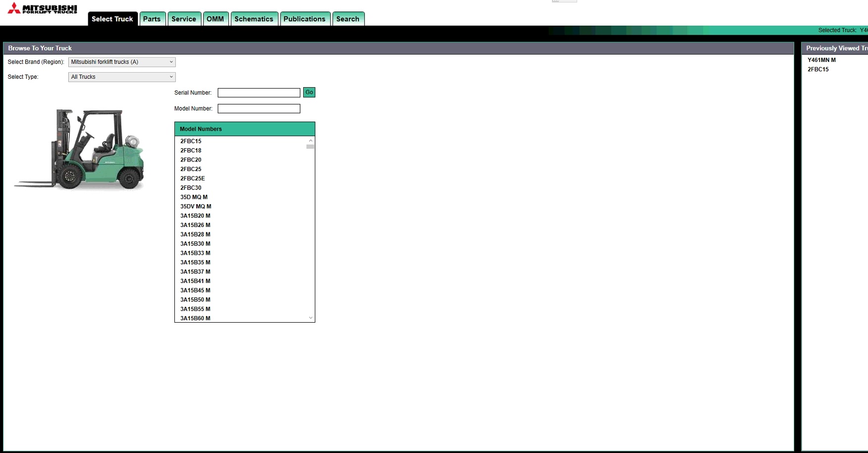Select model 35D MQ M
The image size is (868, 453).
[194, 197]
